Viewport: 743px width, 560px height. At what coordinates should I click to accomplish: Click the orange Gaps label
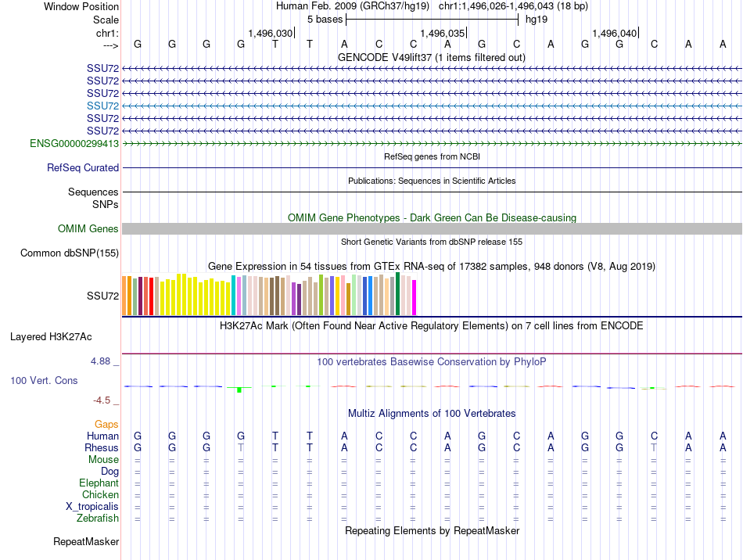(x=106, y=424)
